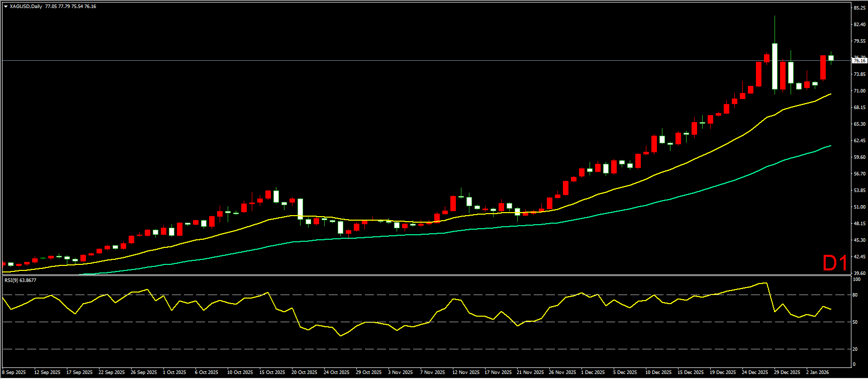Click the red D1 timeframe label
The height and width of the screenshot is (379, 868).
tap(834, 263)
